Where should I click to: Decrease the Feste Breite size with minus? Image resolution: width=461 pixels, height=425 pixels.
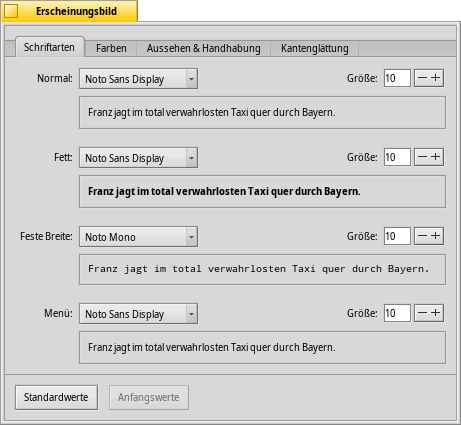(422, 236)
